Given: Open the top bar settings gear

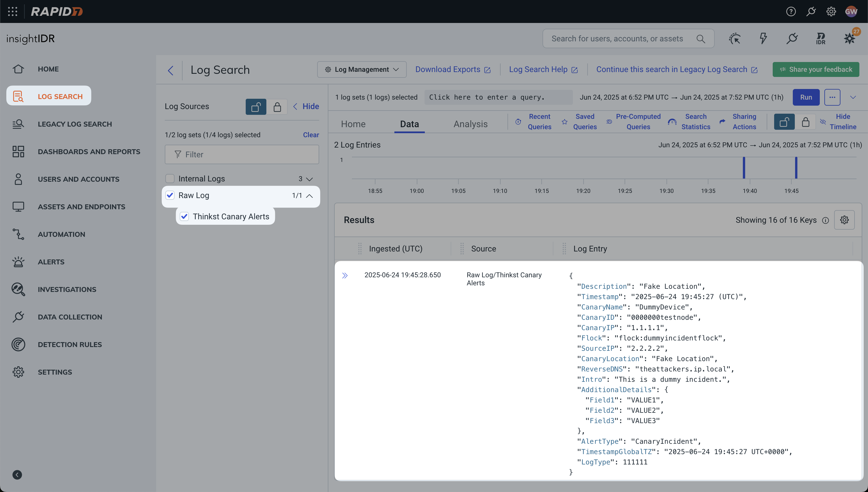Looking at the screenshot, I should [x=831, y=11].
